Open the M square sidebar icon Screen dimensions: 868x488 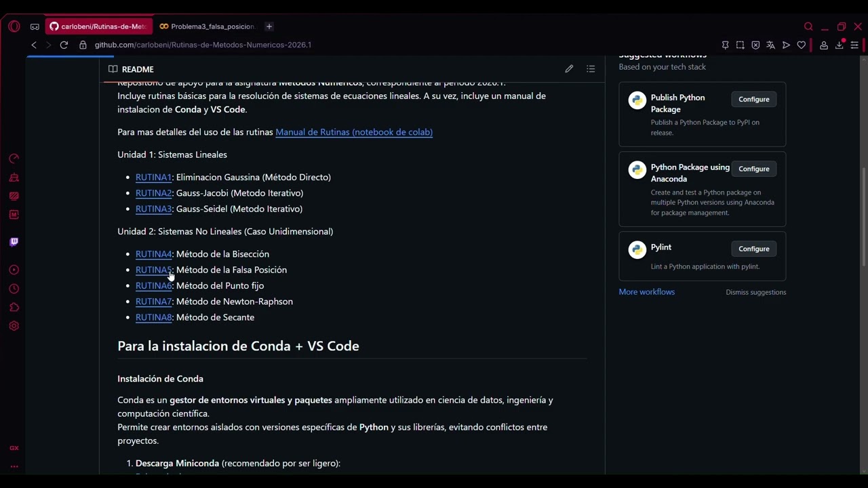pyautogui.click(x=14, y=215)
